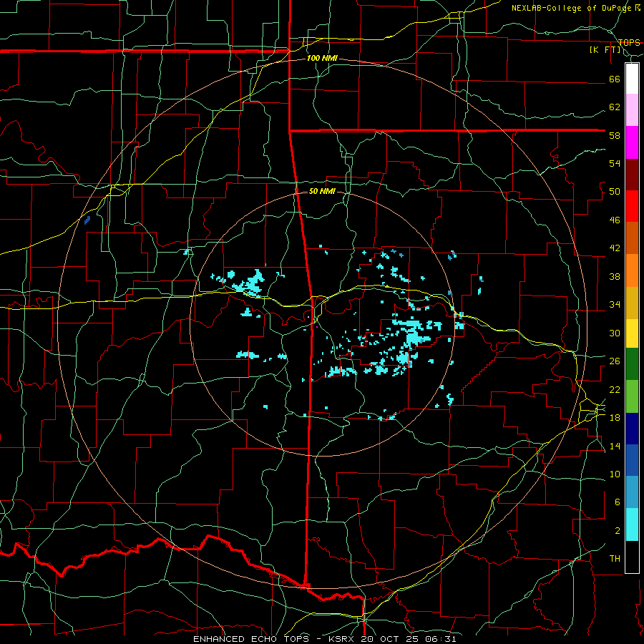Click the legend value 46

615,220
